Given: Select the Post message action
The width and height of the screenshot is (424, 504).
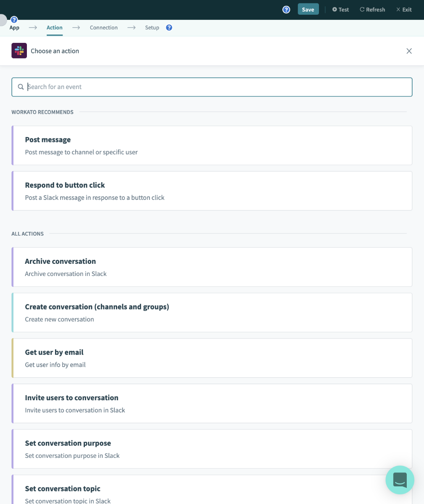Looking at the screenshot, I should pos(212,145).
